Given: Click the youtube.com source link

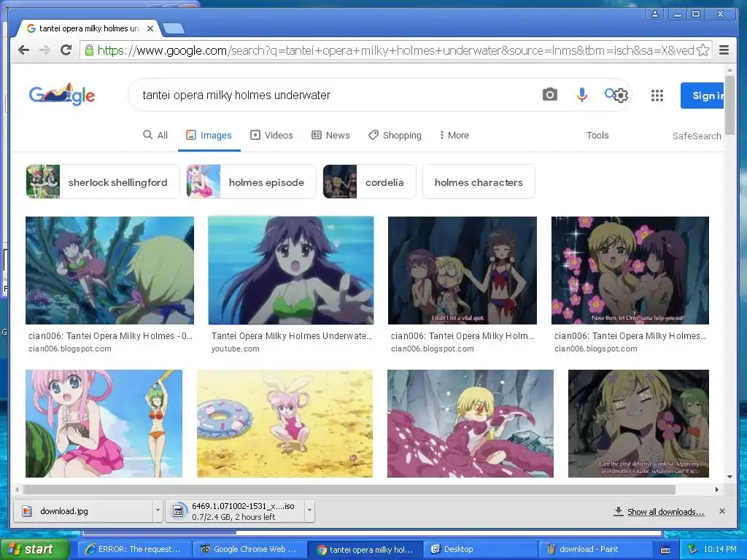Looking at the screenshot, I should [x=236, y=349].
